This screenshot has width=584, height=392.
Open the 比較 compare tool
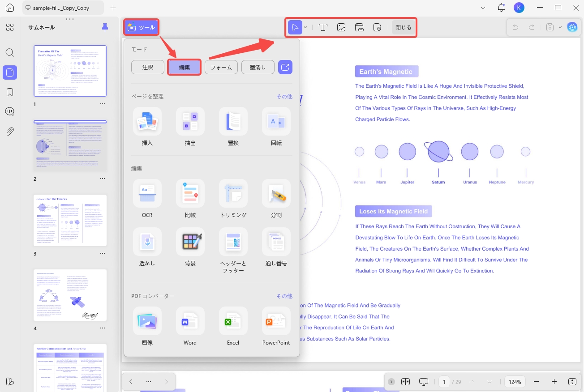(x=190, y=193)
